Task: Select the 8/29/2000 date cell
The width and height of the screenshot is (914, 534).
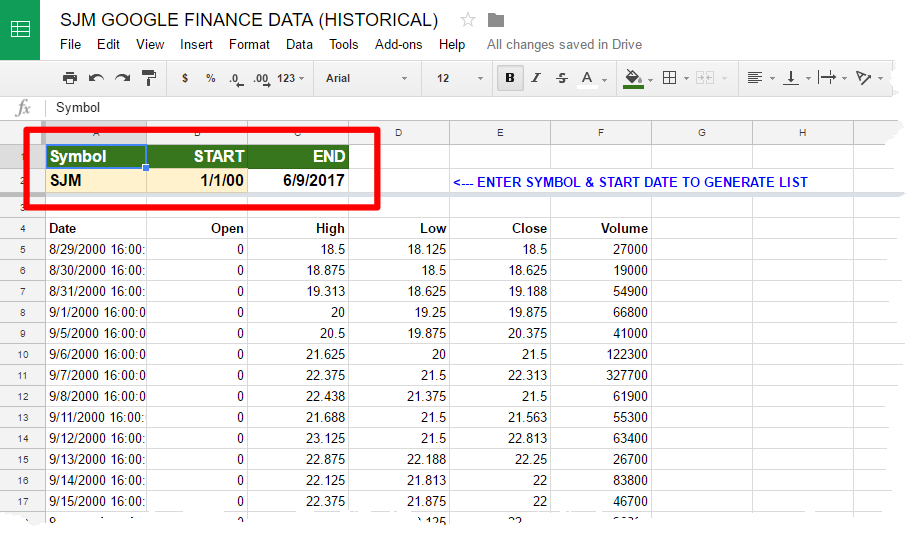Action: tap(96, 250)
